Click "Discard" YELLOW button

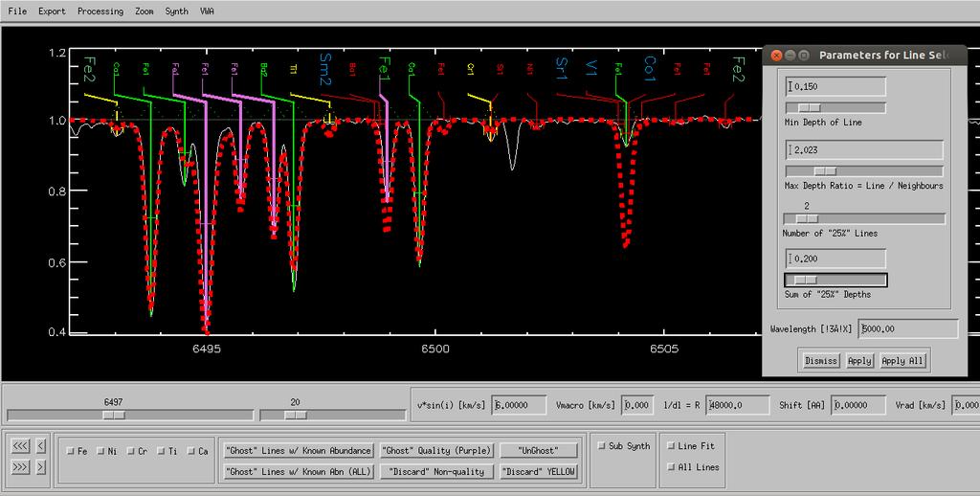pyautogui.click(x=538, y=472)
